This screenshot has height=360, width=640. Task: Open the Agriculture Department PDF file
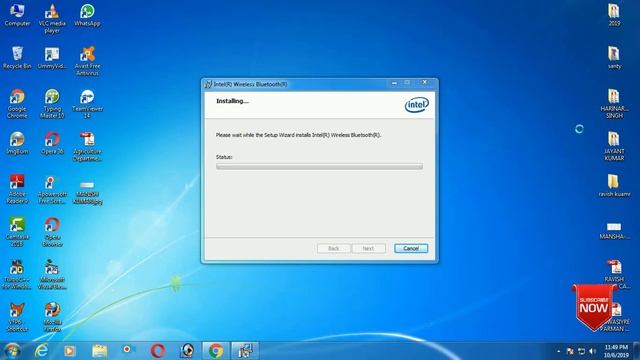click(x=87, y=146)
